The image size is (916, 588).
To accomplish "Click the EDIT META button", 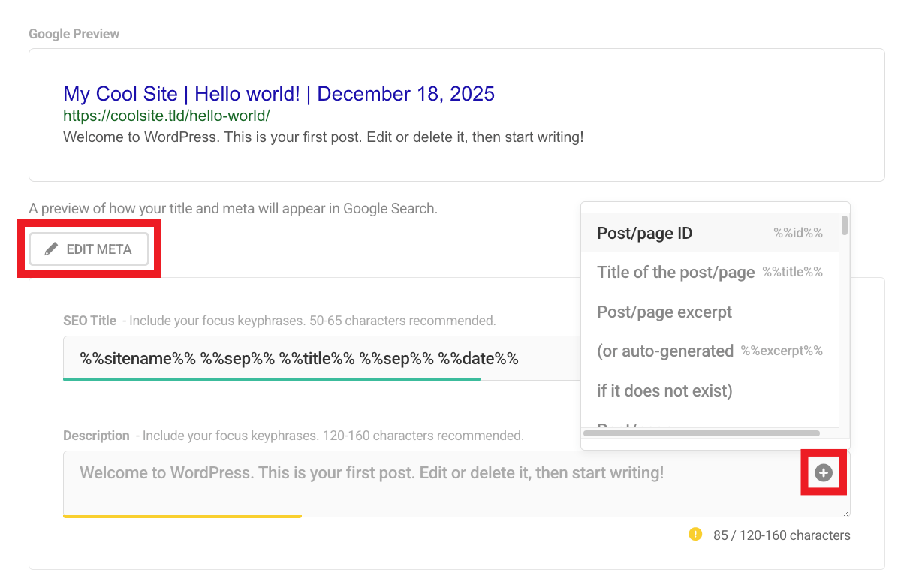I will coord(89,249).
